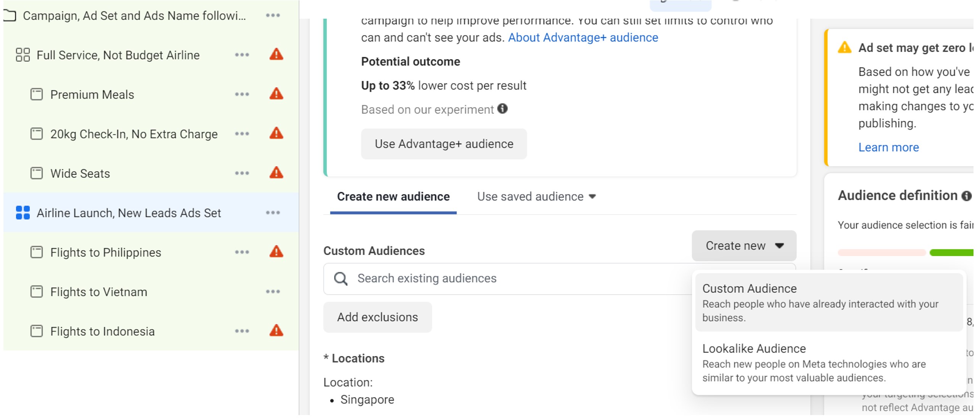Click warning icon beside Wide Seats

pyautogui.click(x=276, y=173)
